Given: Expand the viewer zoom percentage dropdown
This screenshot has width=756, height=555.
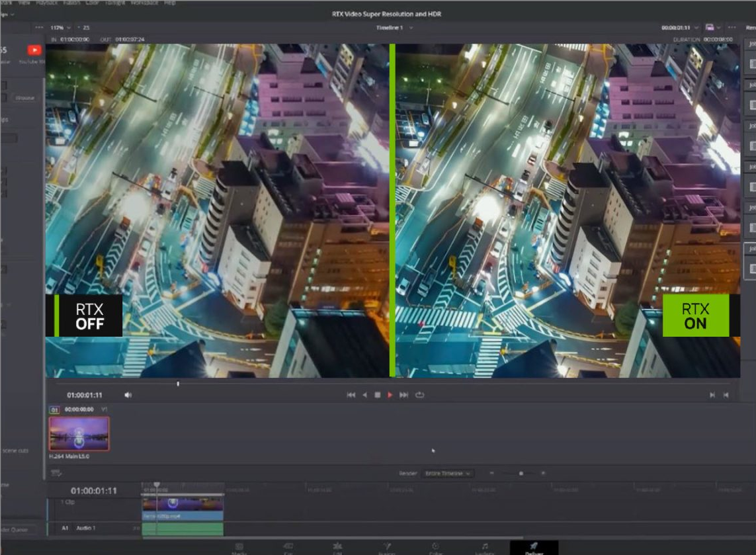Looking at the screenshot, I should click(x=61, y=28).
